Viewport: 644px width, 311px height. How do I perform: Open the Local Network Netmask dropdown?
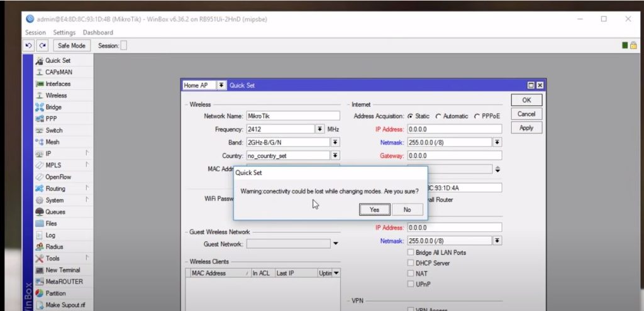click(497, 241)
